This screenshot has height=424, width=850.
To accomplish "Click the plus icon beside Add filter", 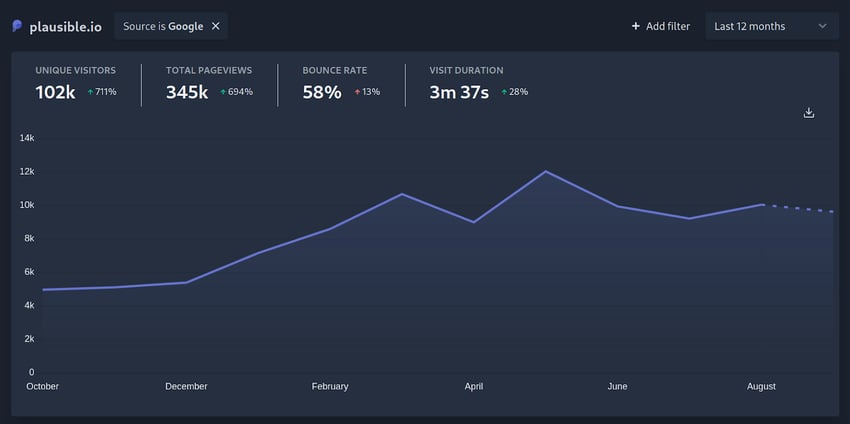I will [x=636, y=26].
